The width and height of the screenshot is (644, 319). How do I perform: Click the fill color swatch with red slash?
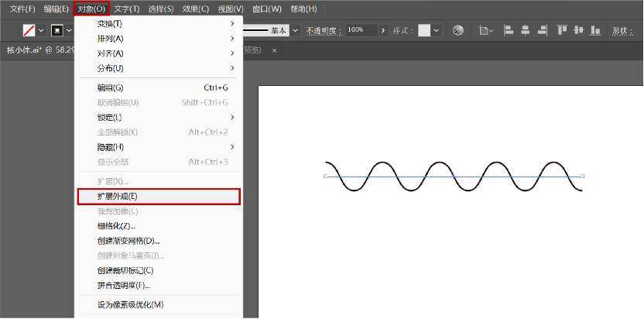coord(29,30)
